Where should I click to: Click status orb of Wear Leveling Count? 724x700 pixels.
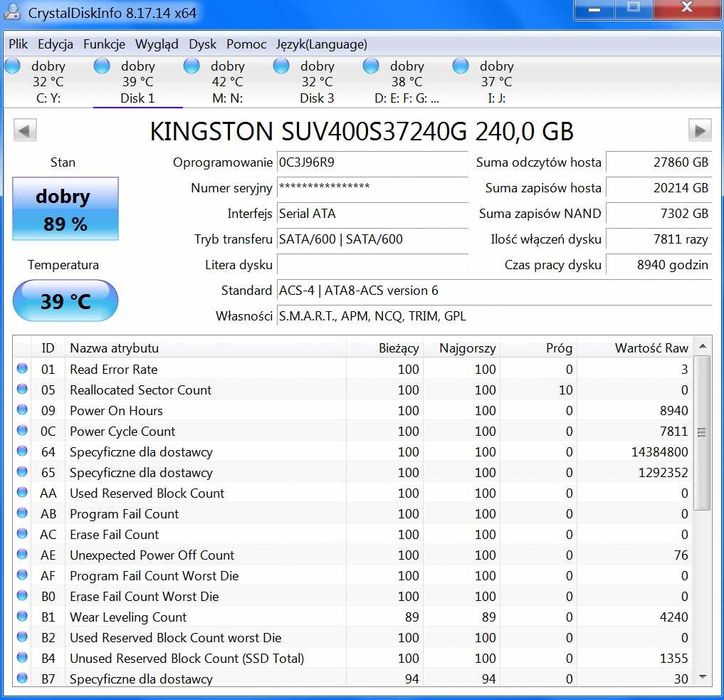click(x=22, y=616)
